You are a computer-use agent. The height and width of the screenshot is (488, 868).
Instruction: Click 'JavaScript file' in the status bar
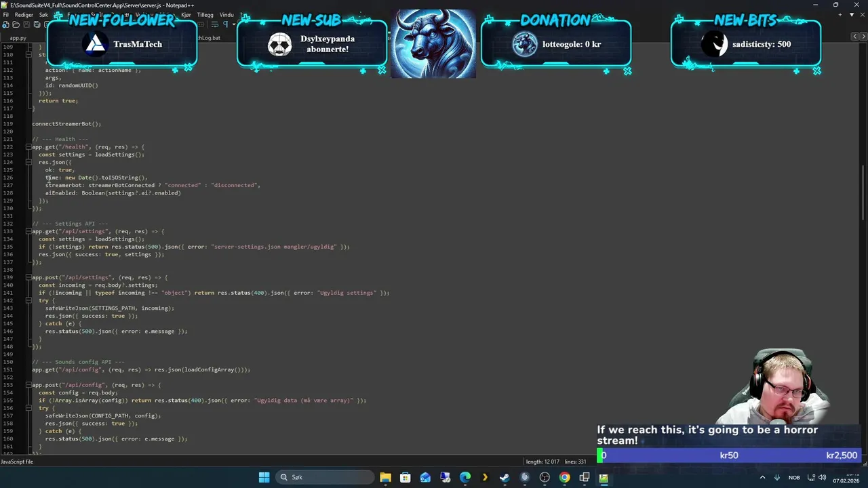coord(18,462)
